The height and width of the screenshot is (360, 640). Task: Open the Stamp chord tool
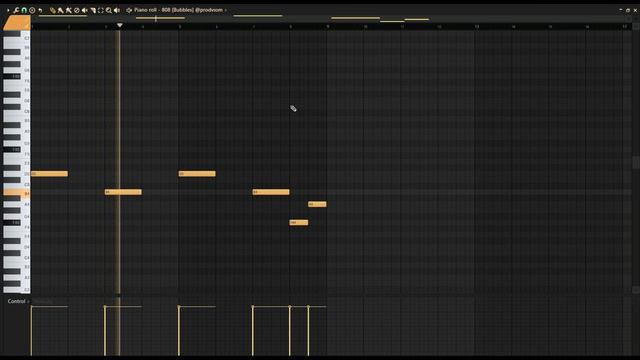(x=32, y=10)
